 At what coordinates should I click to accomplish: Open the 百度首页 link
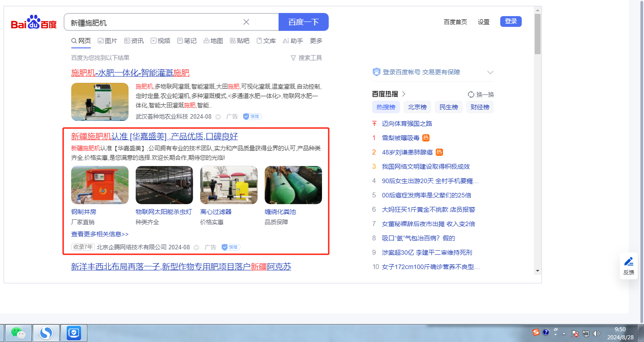pyautogui.click(x=455, y=22)
